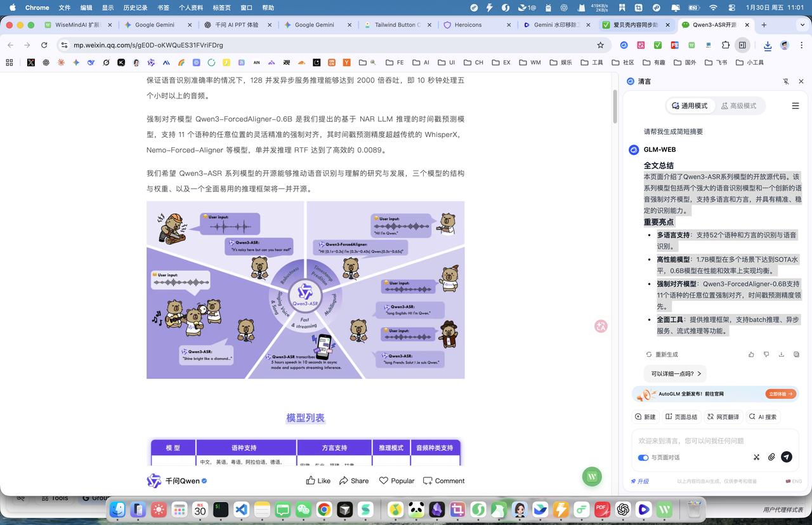Open Chrome downloads from toolbar
The height and width of the screenshot is (525, 812).
768,45
